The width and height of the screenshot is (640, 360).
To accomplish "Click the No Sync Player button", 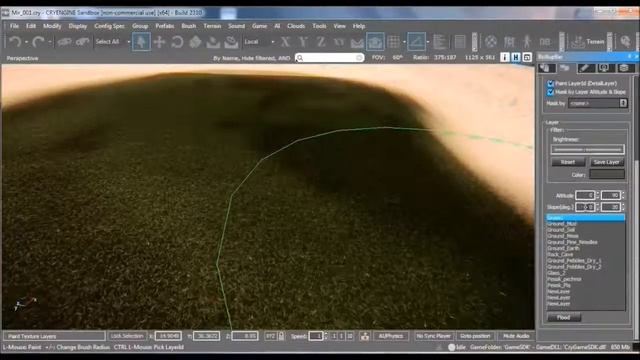I will point(433,336).
